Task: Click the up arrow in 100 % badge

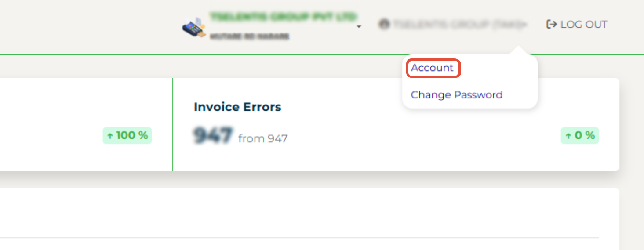Action: [110, 136]
